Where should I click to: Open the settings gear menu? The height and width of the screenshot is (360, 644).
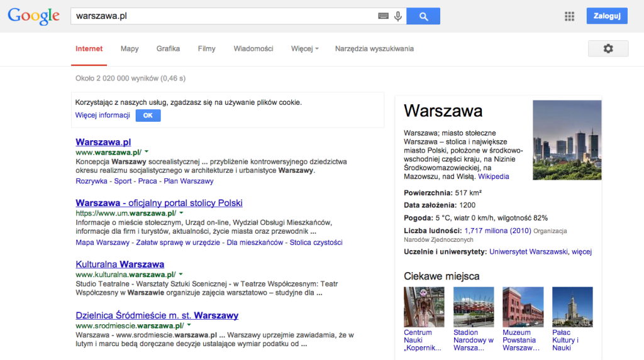click(x=608, y=48)
